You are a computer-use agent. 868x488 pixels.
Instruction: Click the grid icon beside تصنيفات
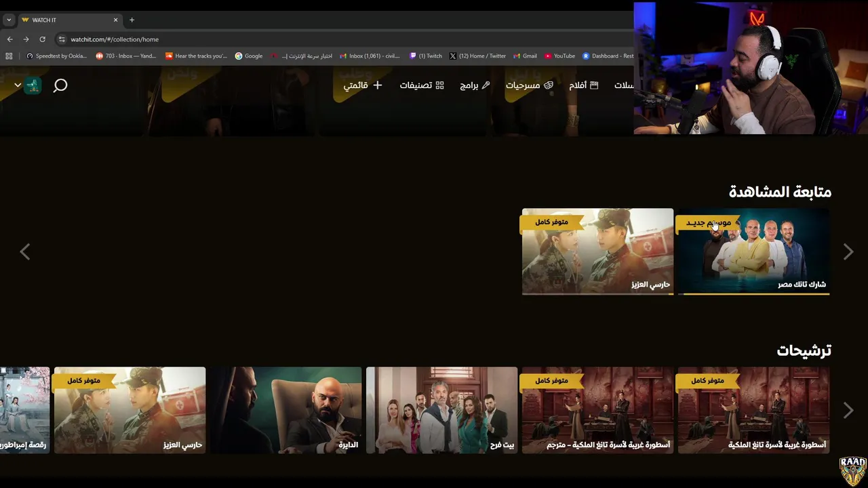tap(439, 85)
